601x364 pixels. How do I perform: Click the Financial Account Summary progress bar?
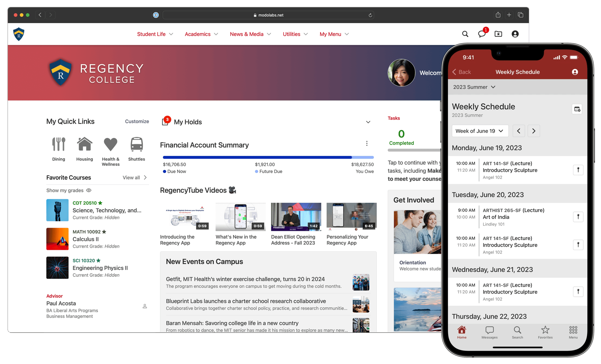click(268, 157)
